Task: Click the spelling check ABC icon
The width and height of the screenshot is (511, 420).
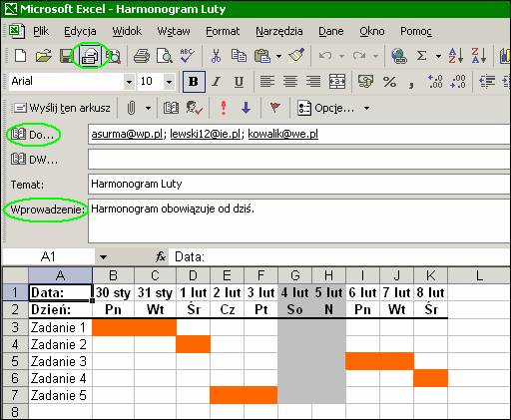Action: click(188, 56)
